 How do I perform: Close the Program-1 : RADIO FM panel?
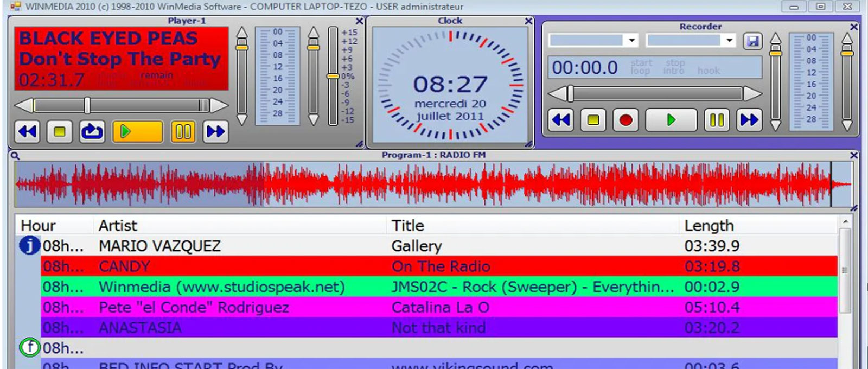click(854, 156)
